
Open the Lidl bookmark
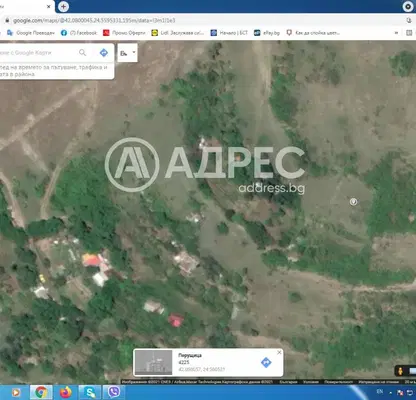click(178, 33)
